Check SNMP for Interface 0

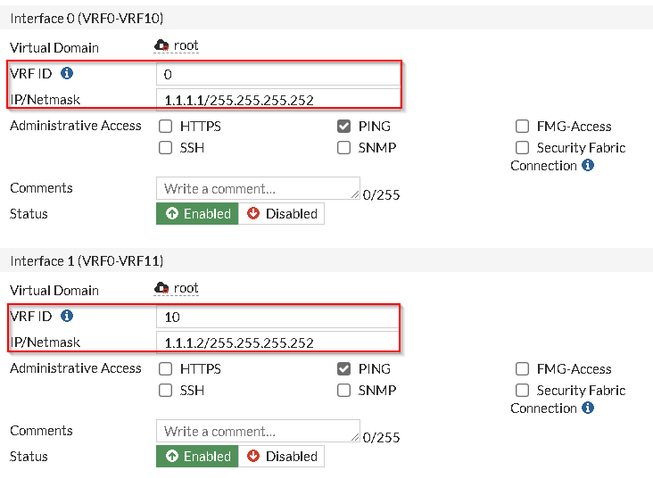coord(344,148)
